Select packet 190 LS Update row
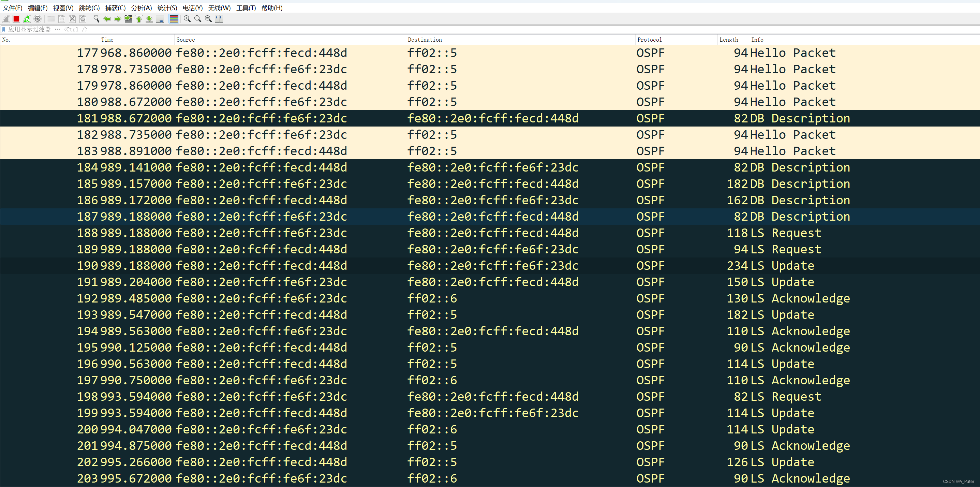The height and width of the screenshot is (487, 980). click(457, 266)
